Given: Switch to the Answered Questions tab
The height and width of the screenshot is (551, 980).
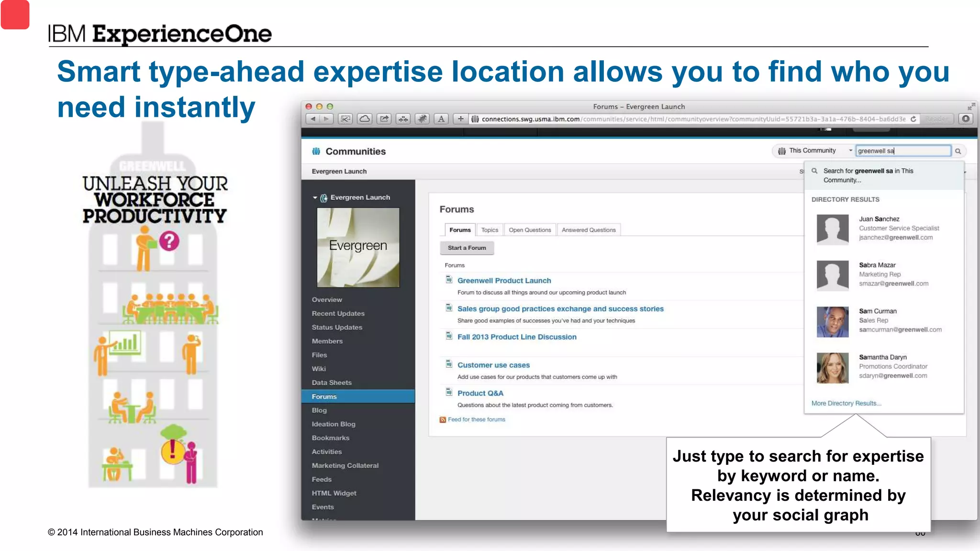Looking at the screenshot, I should pyautogui.click(x=589, y=230).
